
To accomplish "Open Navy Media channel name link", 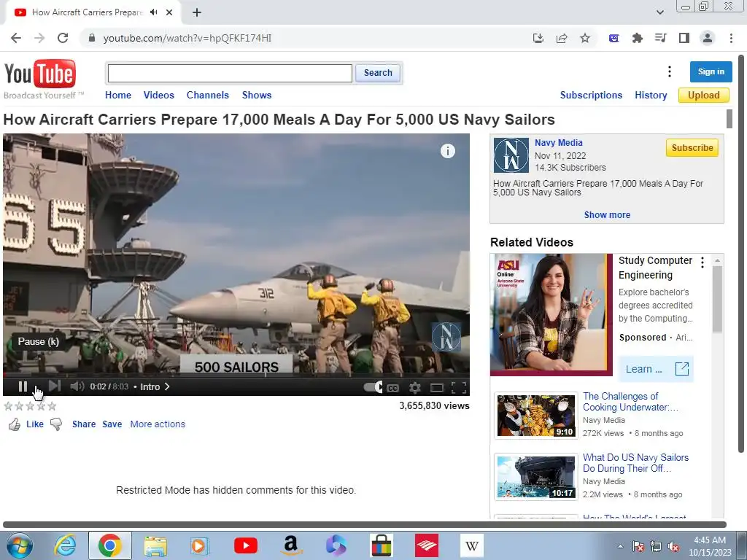I will point(558,142).
